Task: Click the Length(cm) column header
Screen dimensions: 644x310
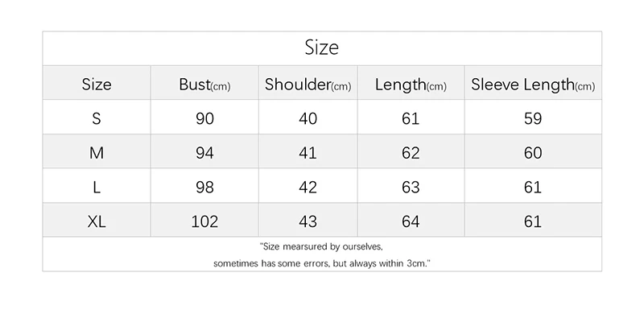Action: (x=411, y=85)
